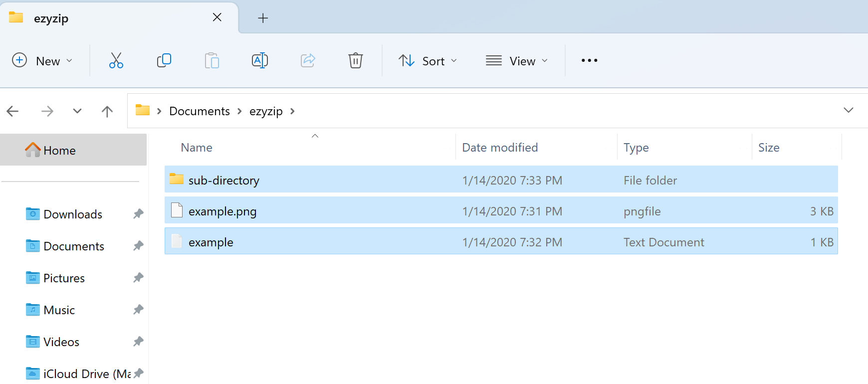Expand chevron after ezyzip breadcrumb
Viewport: 868px width, 384px height.
[292, 111]
